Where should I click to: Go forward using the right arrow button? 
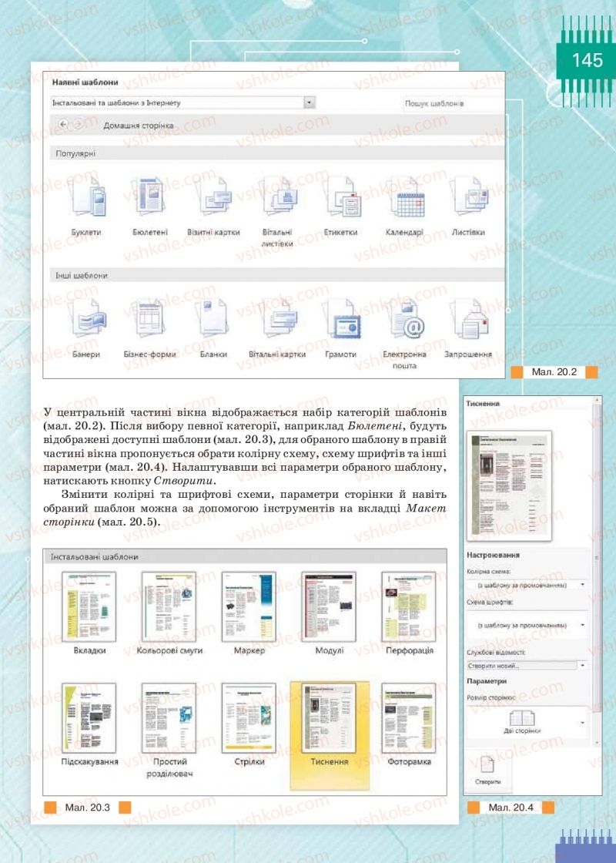[78, 124]
